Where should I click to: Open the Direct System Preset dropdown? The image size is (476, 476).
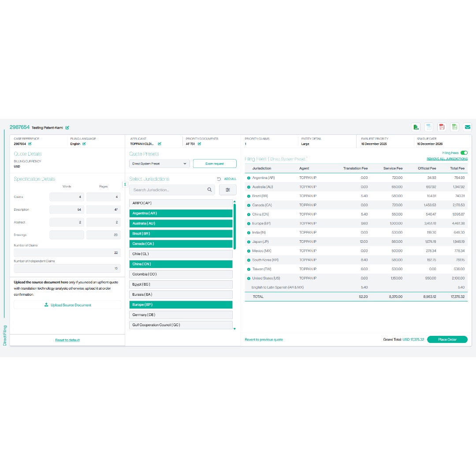(x=160, y=164)
